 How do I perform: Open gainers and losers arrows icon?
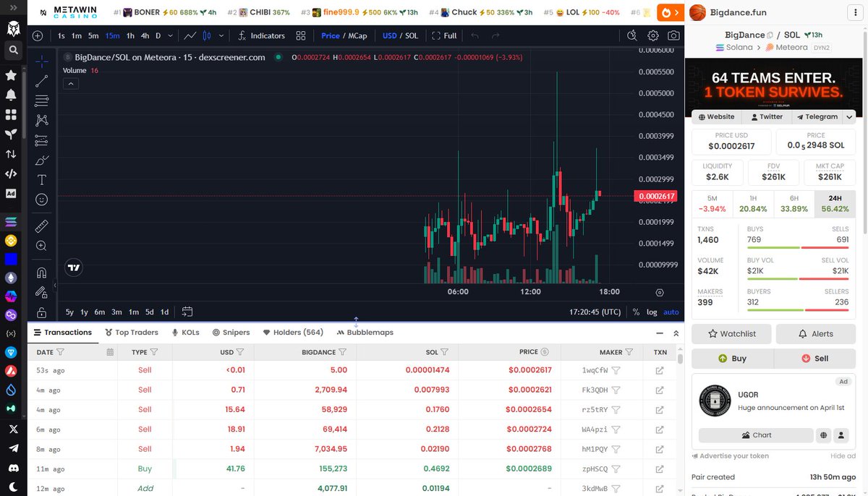[x=11, y=154]
